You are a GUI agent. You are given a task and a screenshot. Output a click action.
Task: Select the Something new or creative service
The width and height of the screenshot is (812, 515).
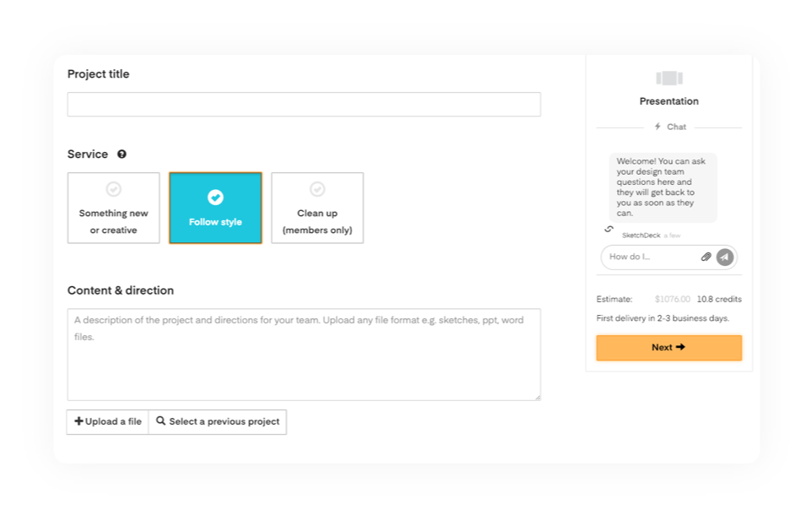click(x=113, y=208)
